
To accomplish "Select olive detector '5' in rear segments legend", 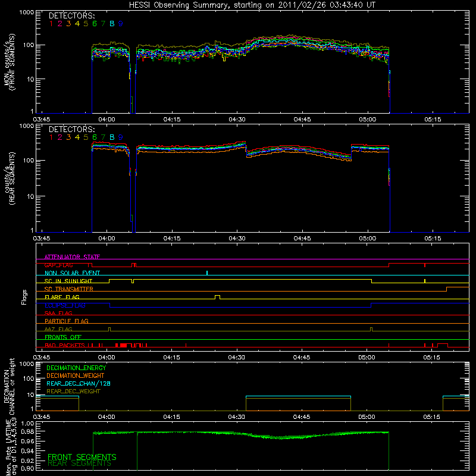I will (86, 137).
